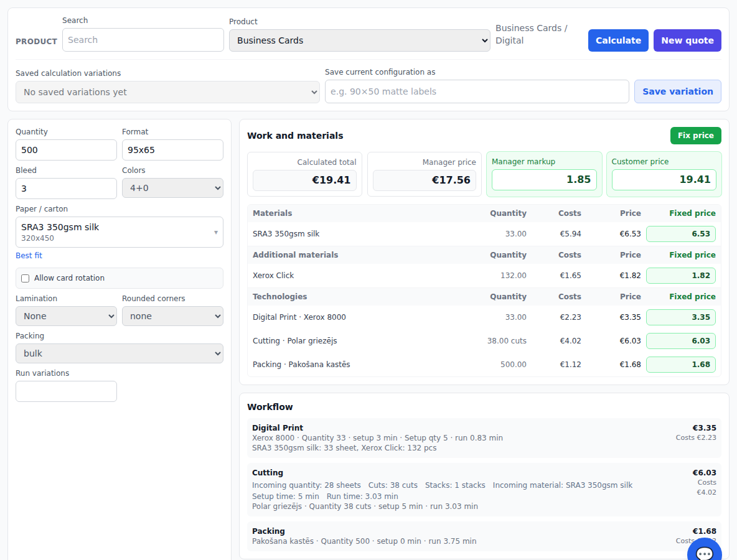The height and width of the screenshot is (560, 737).
Task: Follow the Best fit link
Action: [29, 256]
